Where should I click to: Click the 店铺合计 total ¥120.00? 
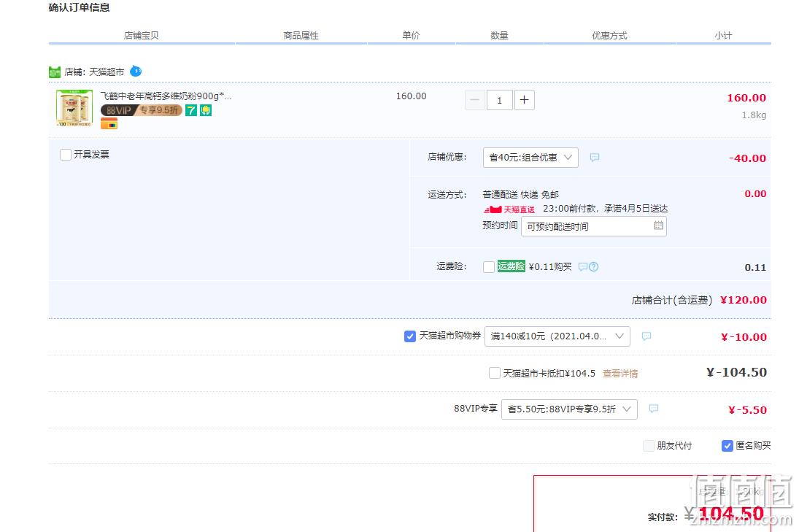(x=743, y=300)
